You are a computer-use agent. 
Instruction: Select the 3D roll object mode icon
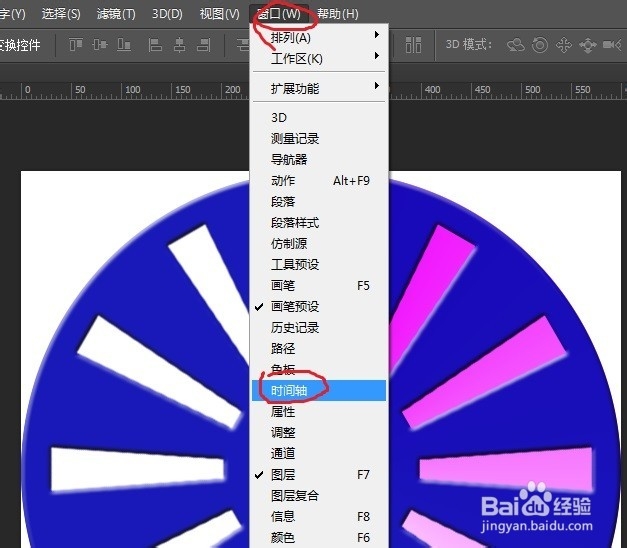pos(540,45)
